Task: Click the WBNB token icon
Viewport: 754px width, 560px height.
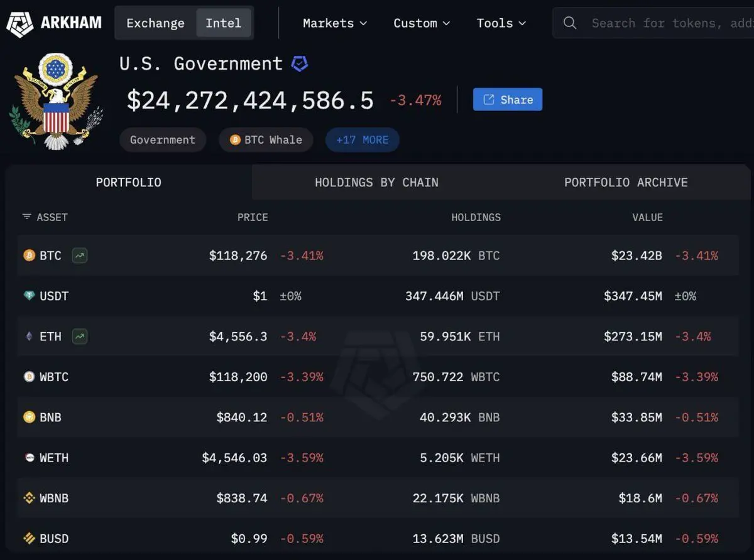Action: (29, 498)
